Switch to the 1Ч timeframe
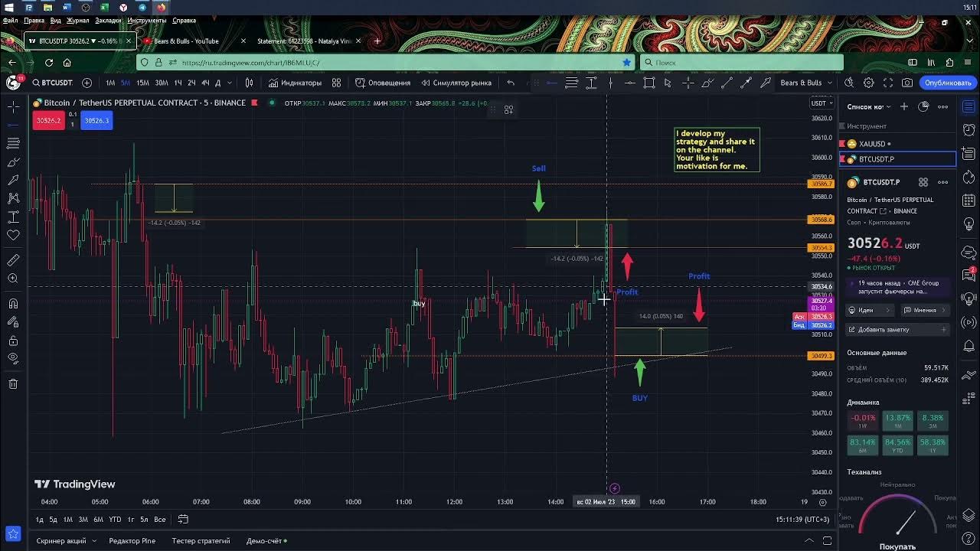 pyautogui.click(x=178, y=83)
